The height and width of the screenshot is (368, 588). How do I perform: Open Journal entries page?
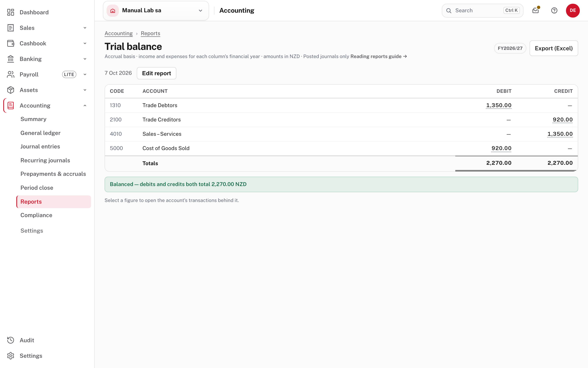[x=40, y=147]
